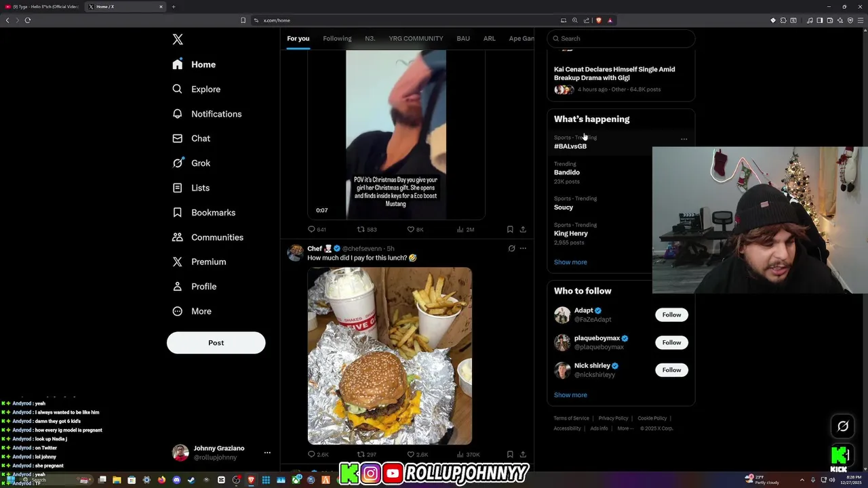Switch to the N3. tab
This screenshot has width=868, height=488.
pyautogui.click(x=370, y=39)
